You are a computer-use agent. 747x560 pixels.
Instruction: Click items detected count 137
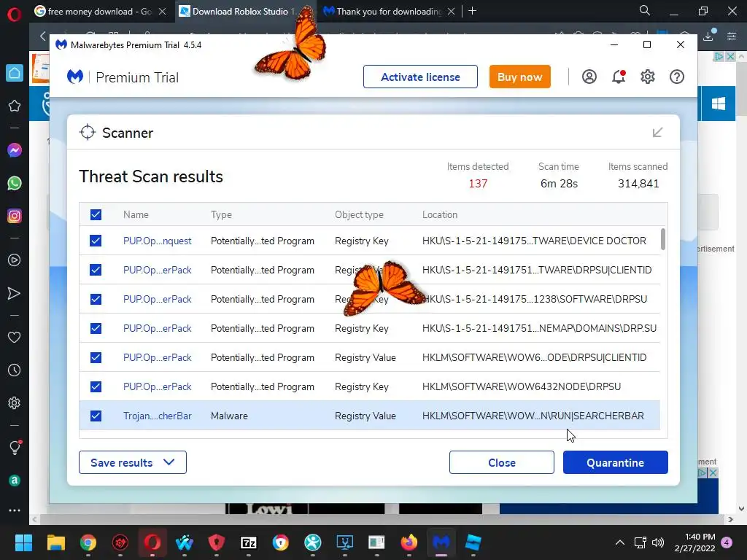(x=478, y=183)
